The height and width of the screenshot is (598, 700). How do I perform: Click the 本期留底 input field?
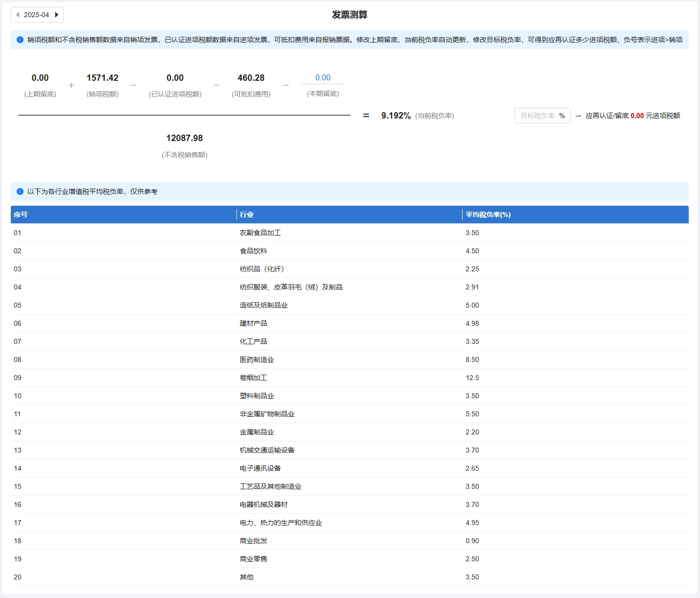tap(323, 78)
